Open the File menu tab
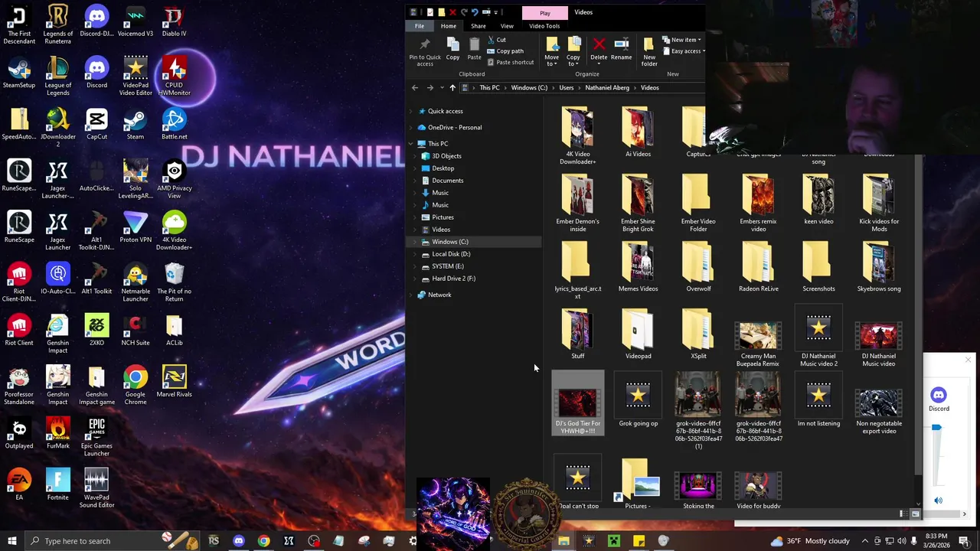This screenshot has height=551, width=980. click(420, 26)
